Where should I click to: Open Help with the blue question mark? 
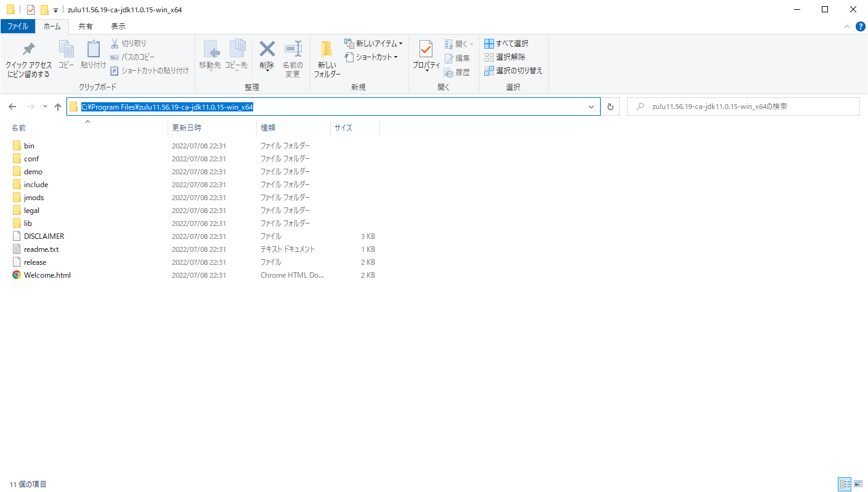[861, 26]
